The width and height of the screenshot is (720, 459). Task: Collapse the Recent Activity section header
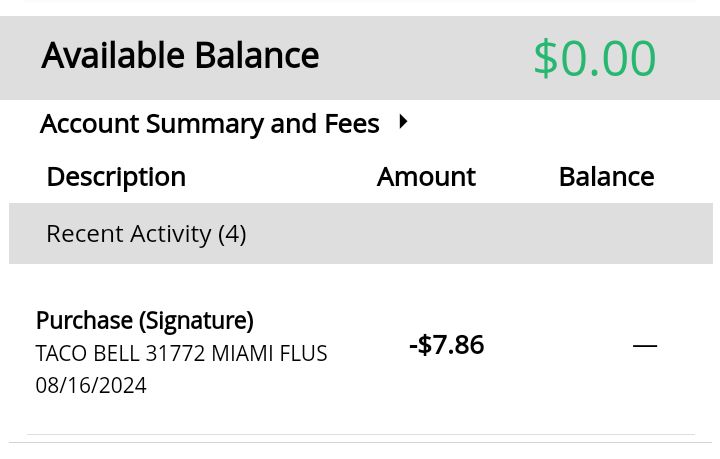pos(146,234)
